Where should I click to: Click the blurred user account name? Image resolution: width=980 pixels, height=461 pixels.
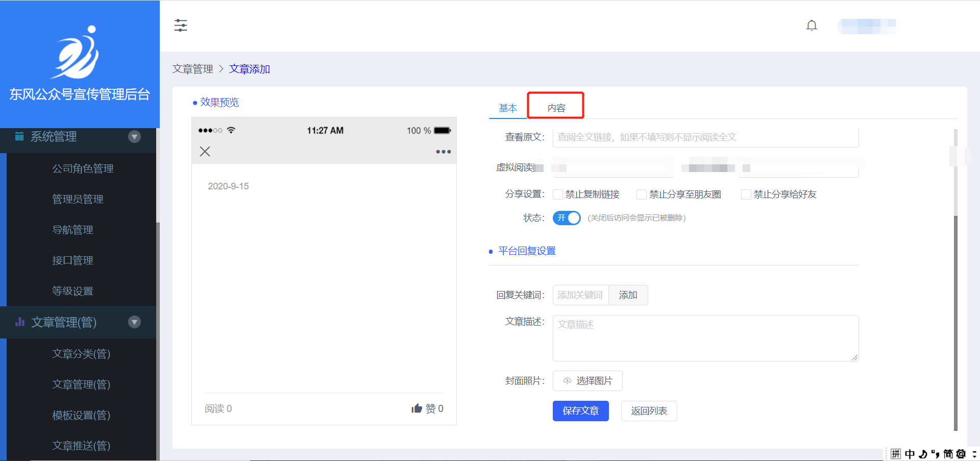(x=867, y=26)
